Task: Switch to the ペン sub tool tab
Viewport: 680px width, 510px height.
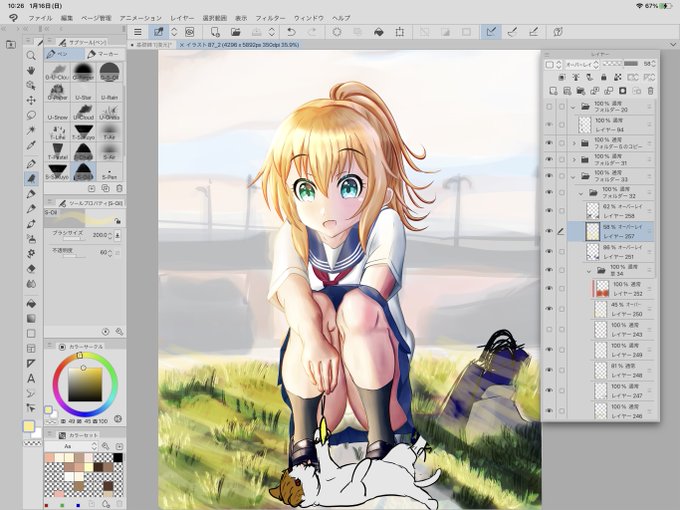Action: [x=64, y=54]
